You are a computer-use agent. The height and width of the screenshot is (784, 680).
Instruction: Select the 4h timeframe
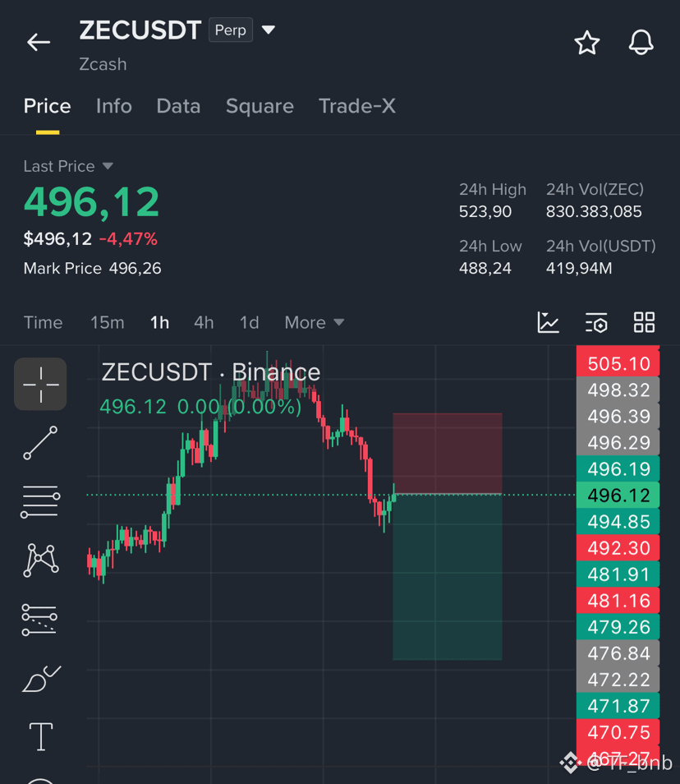point(204,322)
